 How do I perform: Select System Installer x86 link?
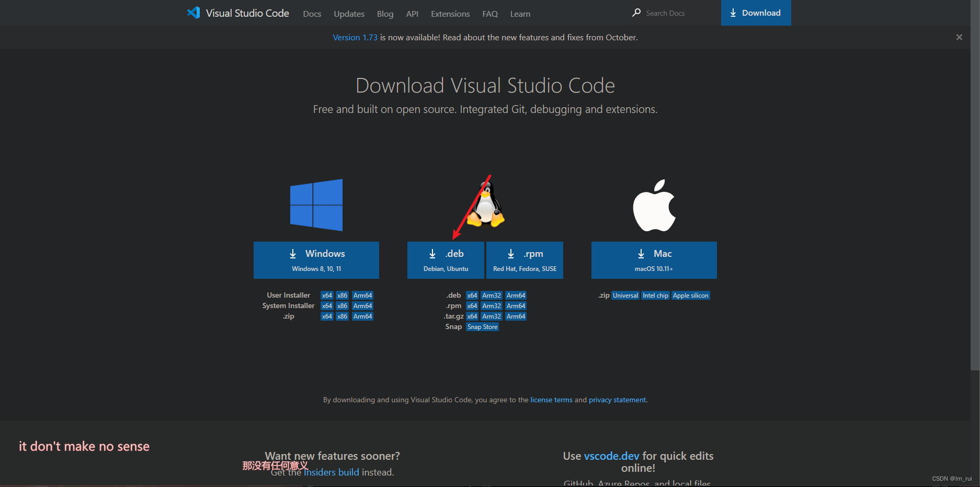click(x=342, y=306)
